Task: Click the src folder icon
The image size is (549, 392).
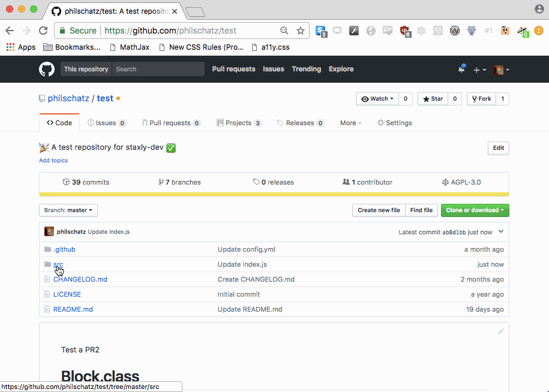Action: pos(47,264)
